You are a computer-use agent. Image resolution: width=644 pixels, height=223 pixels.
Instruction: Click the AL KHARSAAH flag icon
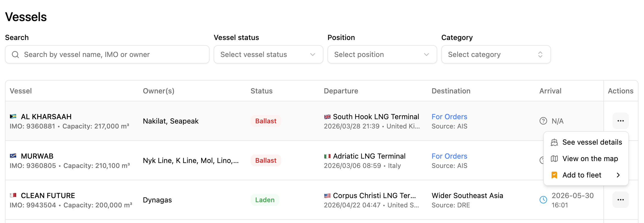13,116
